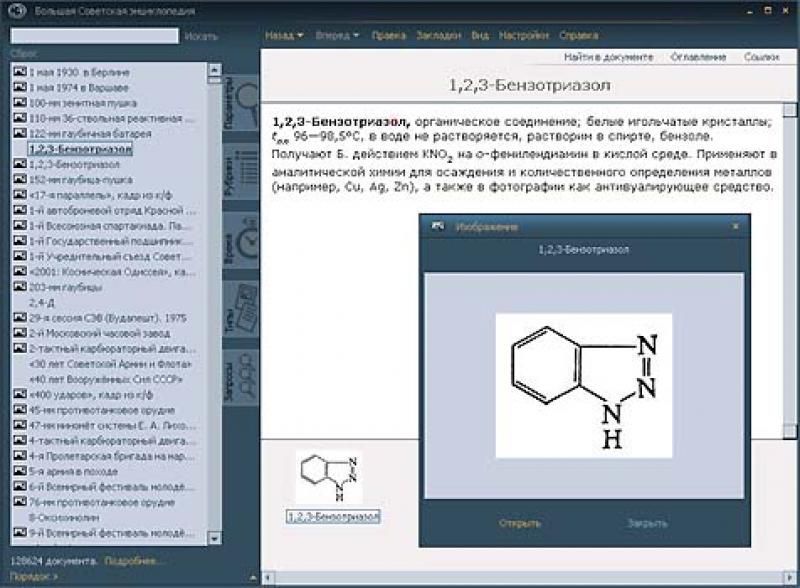Open the Настройки menu
The width and height of the screenshot is (800, 588).
(524, 35)
